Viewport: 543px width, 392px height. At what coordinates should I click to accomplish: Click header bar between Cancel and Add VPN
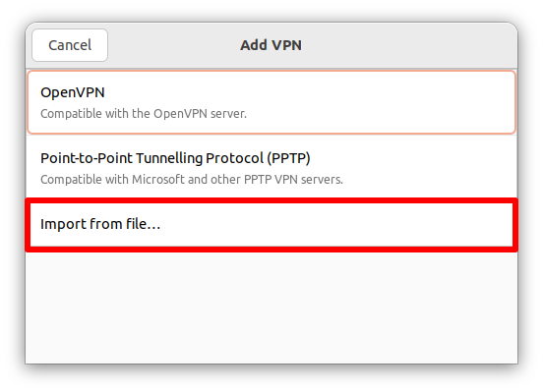pos(173,45)
